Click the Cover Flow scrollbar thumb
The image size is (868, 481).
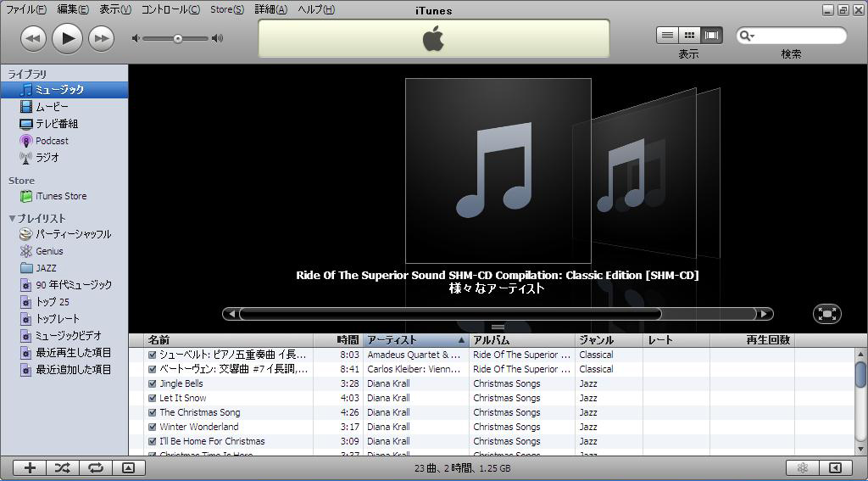[x=451, y=314]
